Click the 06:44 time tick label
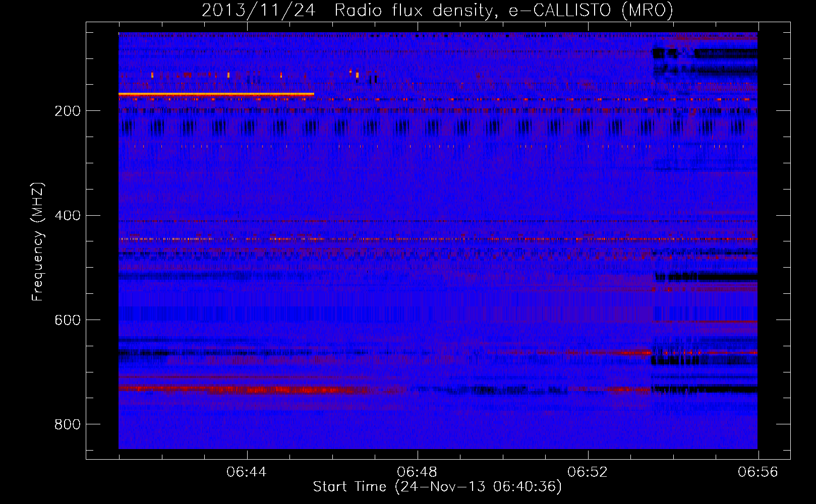This screenshot has width=816, height=504. [247, 472]
